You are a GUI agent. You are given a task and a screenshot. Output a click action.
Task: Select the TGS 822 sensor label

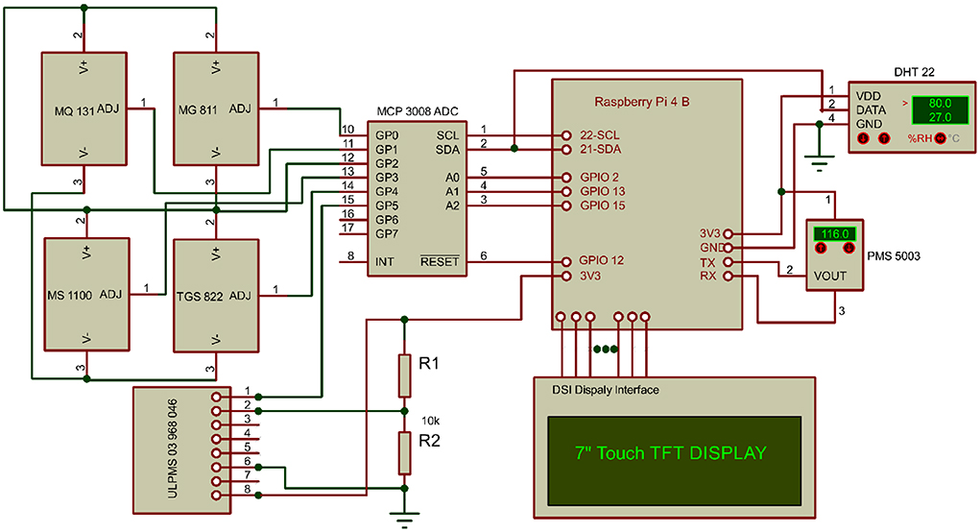(x=200, y=297)
